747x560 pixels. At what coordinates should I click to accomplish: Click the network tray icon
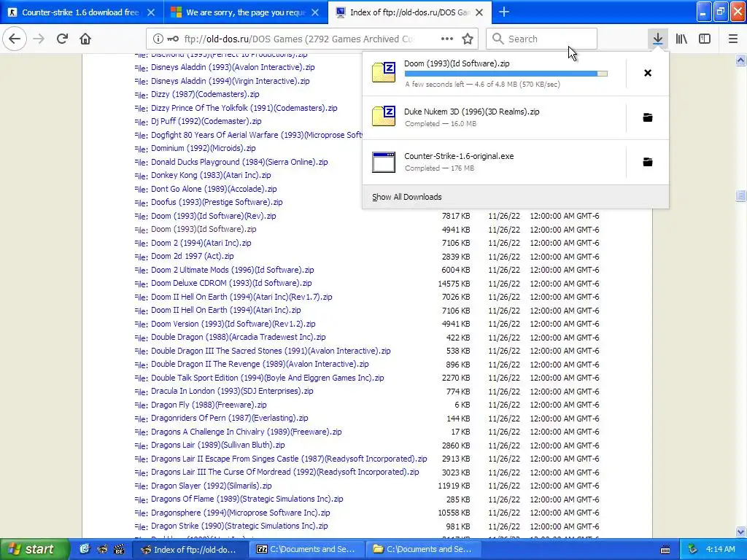point(693,549)
